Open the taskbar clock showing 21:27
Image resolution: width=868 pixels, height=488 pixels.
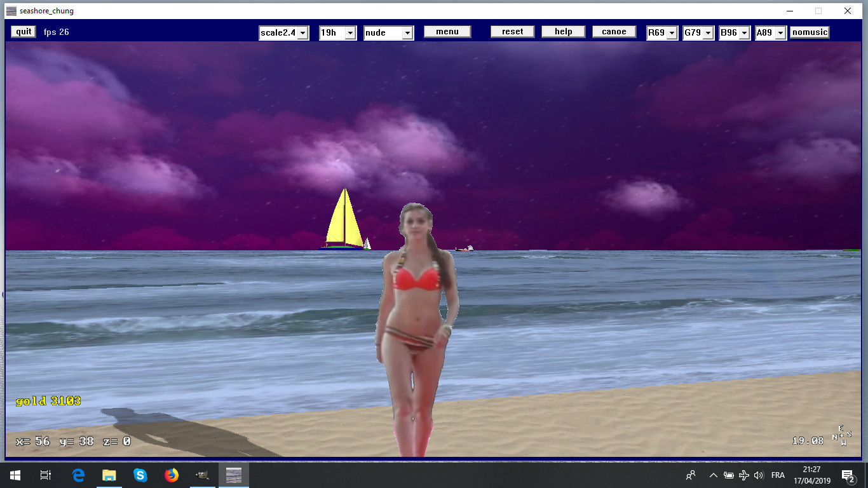(x=811, y=475)
